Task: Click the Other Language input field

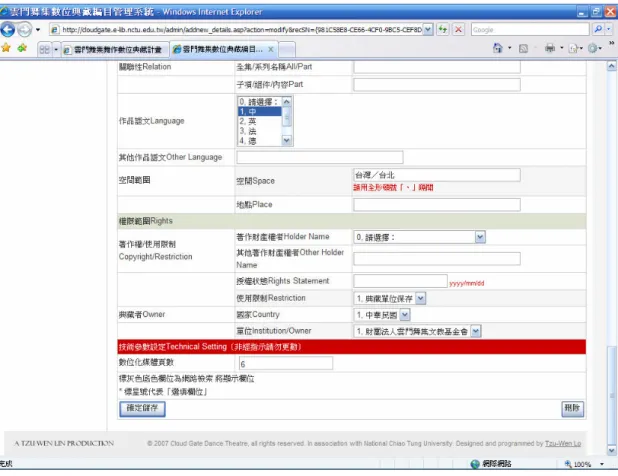Action: (320, 157)
